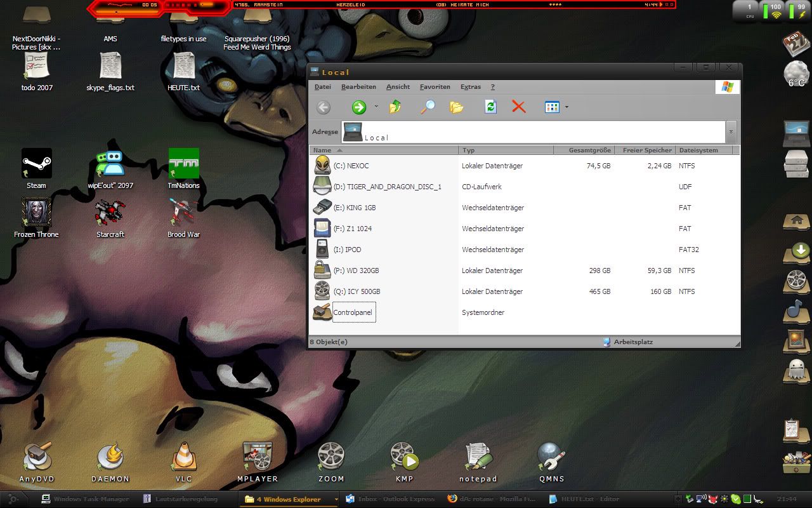Toggle the Folders pane icon
Image resolution: width=812 pixels, height=508 pixels.
pos(457,107)
